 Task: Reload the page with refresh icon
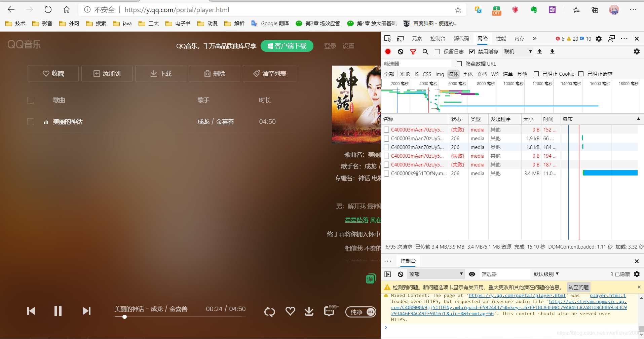pyautogui.click(x=48, y=10)
